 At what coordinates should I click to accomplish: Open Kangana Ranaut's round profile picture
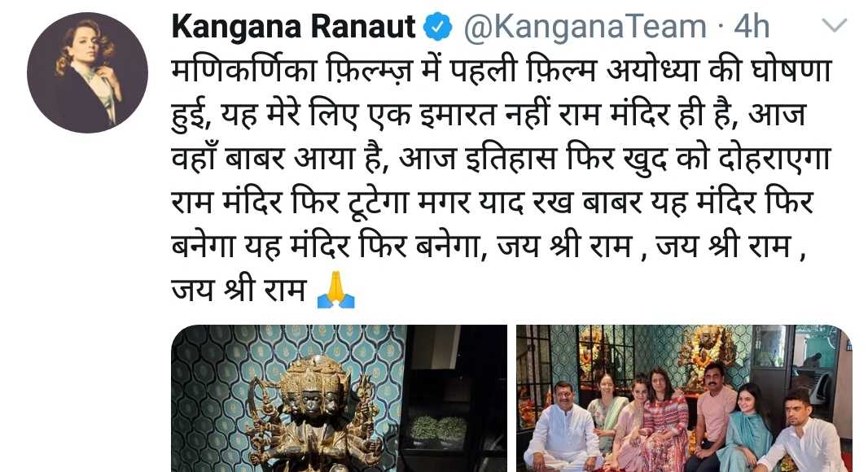(87, 72)
